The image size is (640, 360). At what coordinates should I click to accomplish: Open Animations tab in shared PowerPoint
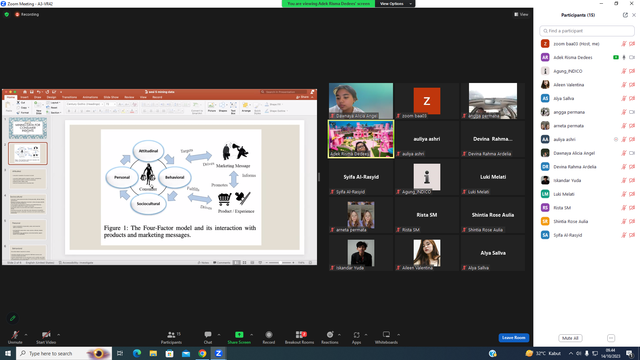click(x=90, y=97)
